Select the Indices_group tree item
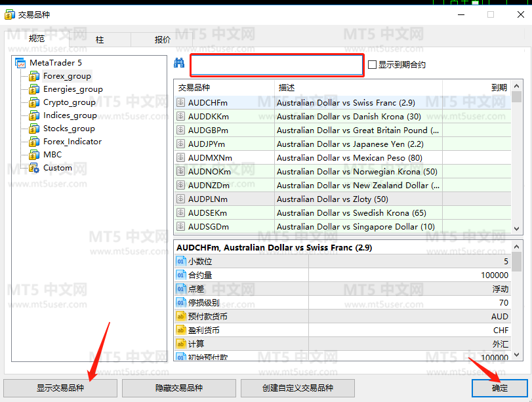 click(70, 115)
